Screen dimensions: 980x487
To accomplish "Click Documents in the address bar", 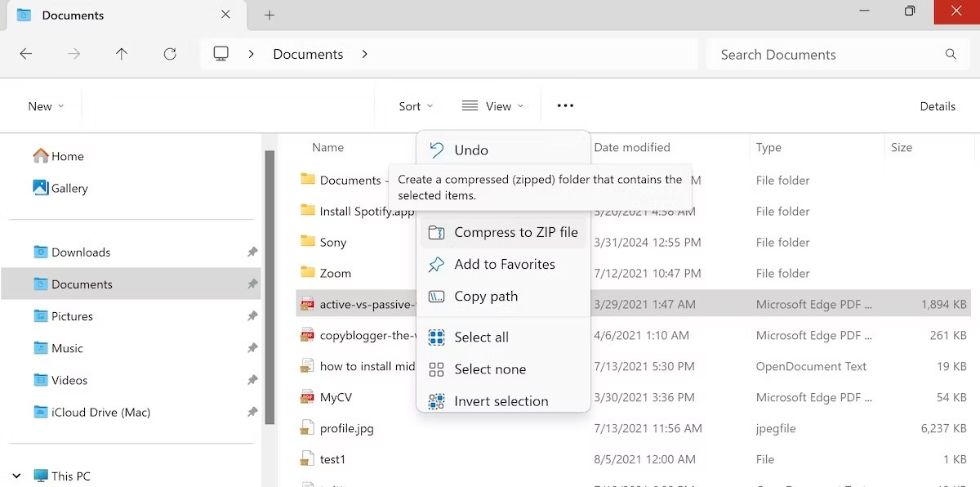I will [x=308, y=54].
